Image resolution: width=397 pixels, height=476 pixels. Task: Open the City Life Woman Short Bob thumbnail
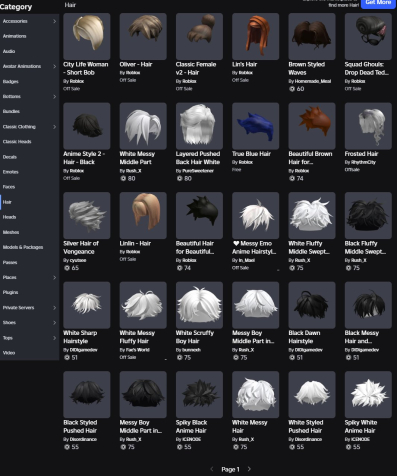tap(87, 37)
